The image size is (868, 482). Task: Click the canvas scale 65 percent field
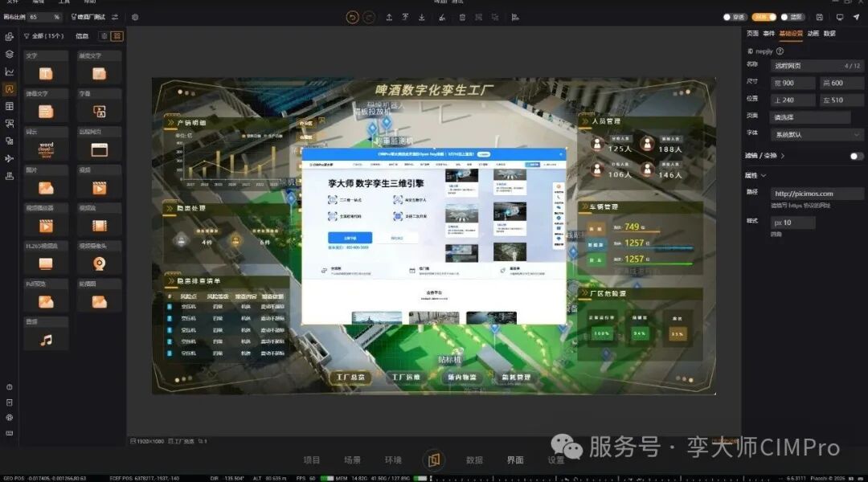click(x=44, y=17)
